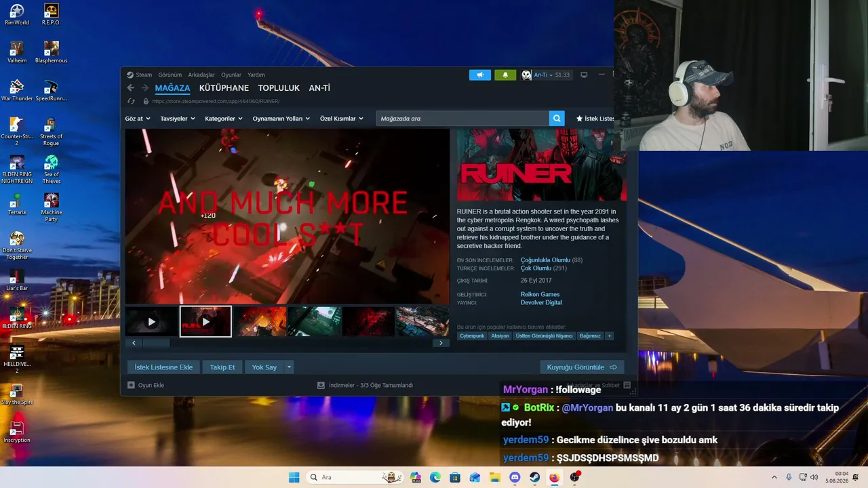Open the Windows Start menu
Viewport: 868px width, 488px height.
[294, 477]
